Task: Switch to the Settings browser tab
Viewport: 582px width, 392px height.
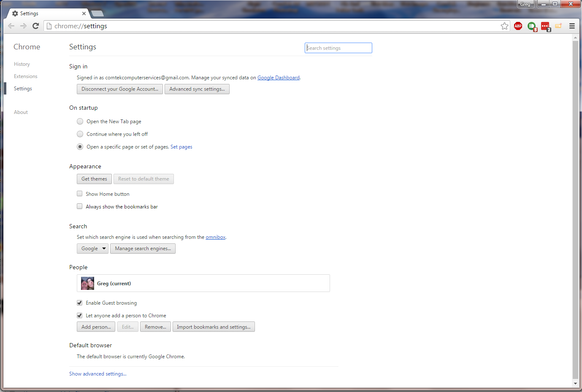Action: click(47, 14)
